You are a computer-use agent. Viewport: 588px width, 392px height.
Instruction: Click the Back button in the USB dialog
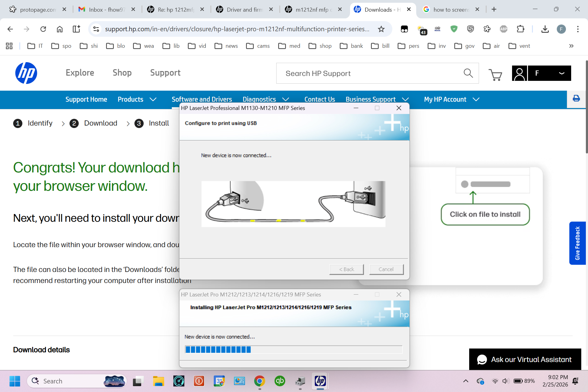pos(346,269)
